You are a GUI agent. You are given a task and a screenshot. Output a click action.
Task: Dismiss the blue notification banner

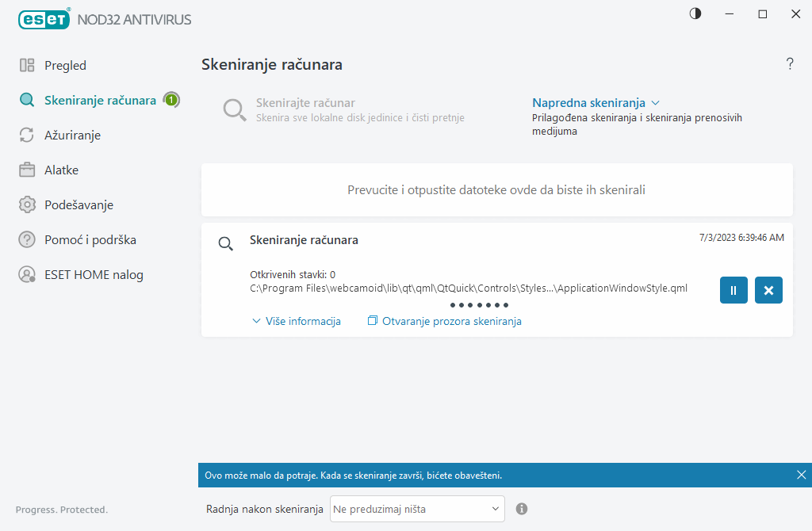[801, 475]
